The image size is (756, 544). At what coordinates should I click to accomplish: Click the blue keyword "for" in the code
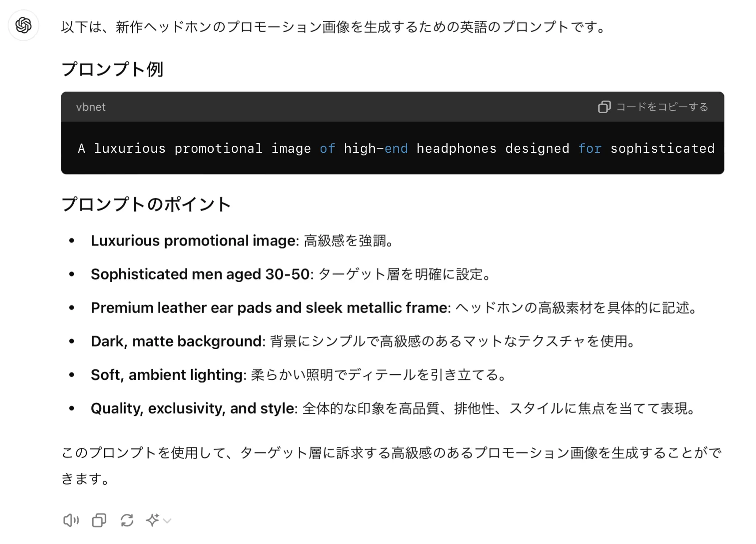click(x=590, y=148)
